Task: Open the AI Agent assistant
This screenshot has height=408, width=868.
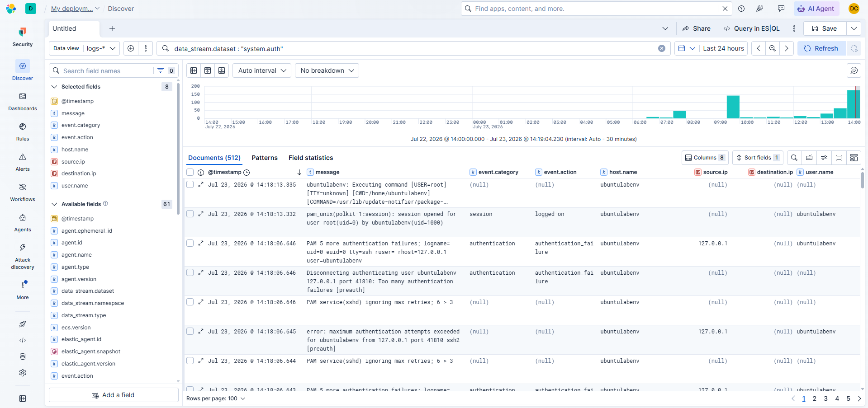Action: (816, 9)
